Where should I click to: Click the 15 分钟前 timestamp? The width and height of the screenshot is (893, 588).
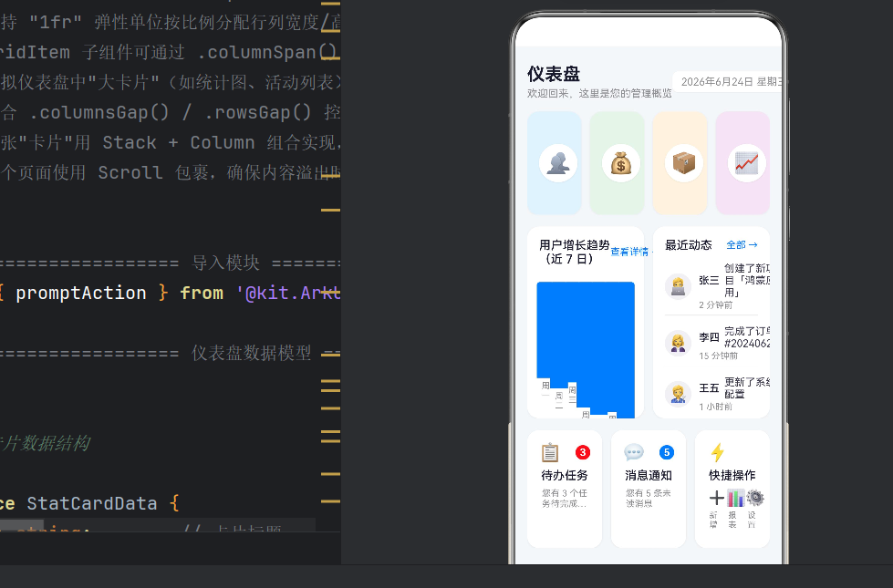pyautogui.click(x=718, y=356)
